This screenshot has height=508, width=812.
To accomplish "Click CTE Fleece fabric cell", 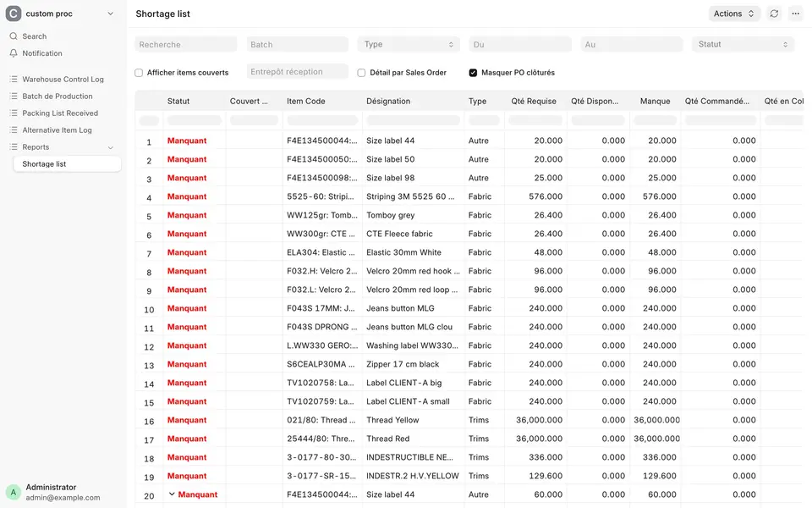I will [x=399, y=234].
